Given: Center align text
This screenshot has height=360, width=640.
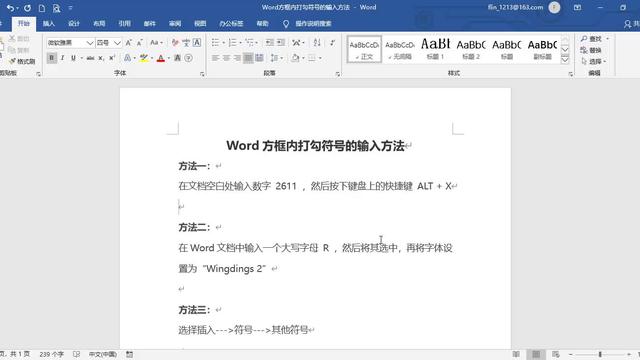Looking at the screenshot, I should tap(227, 58).
